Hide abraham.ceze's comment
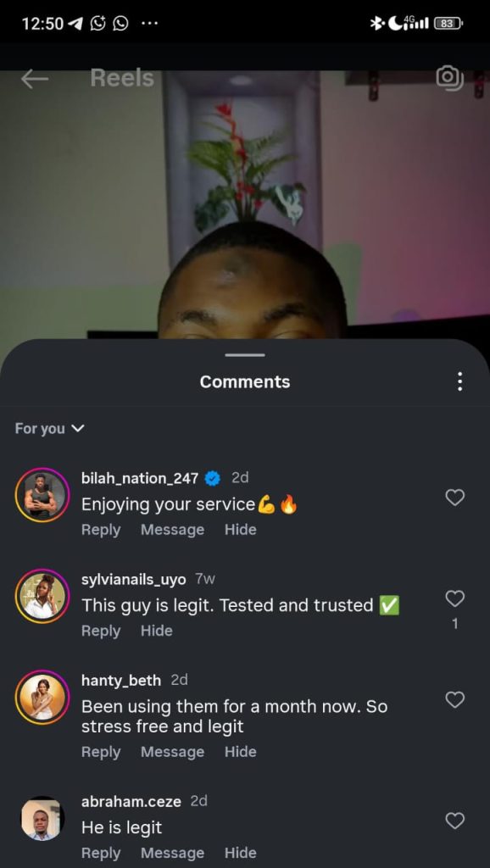 click(x=240, y=853)
